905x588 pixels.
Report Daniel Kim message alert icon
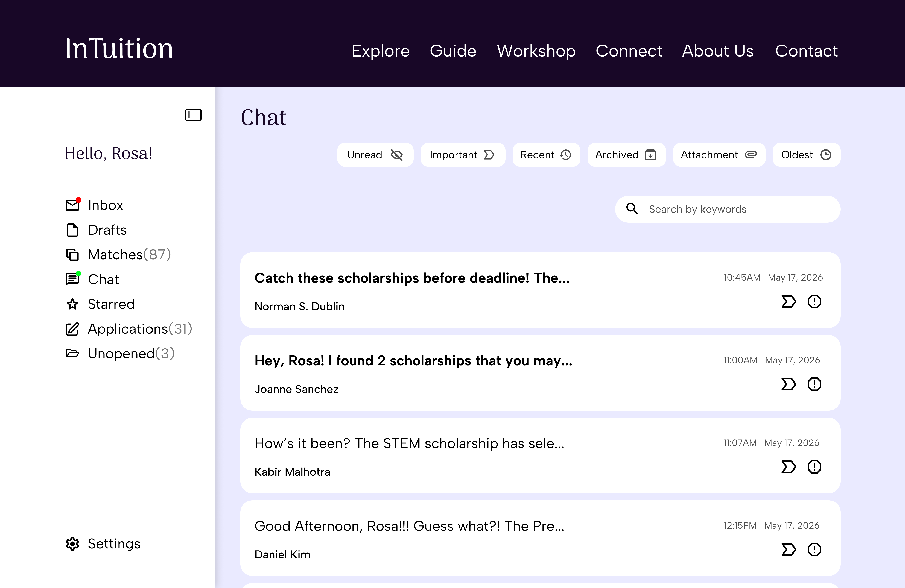[814, 550]
